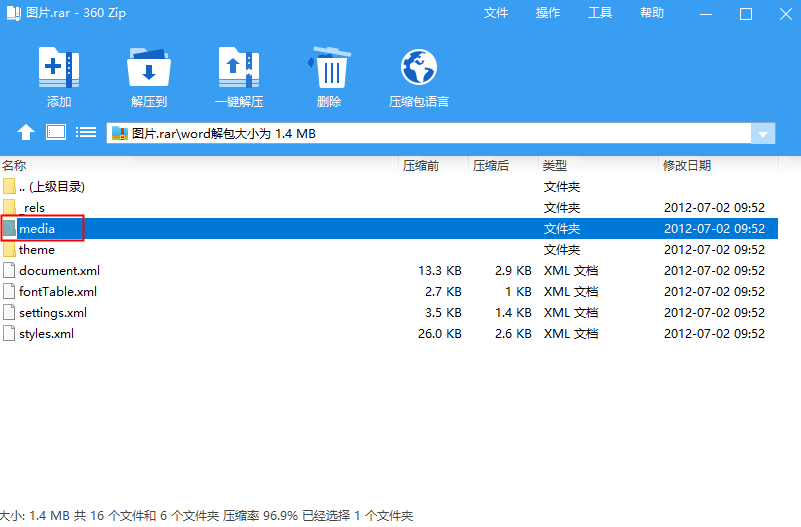
Task: Go up one level with the up arrow
Action: point(26,133)
